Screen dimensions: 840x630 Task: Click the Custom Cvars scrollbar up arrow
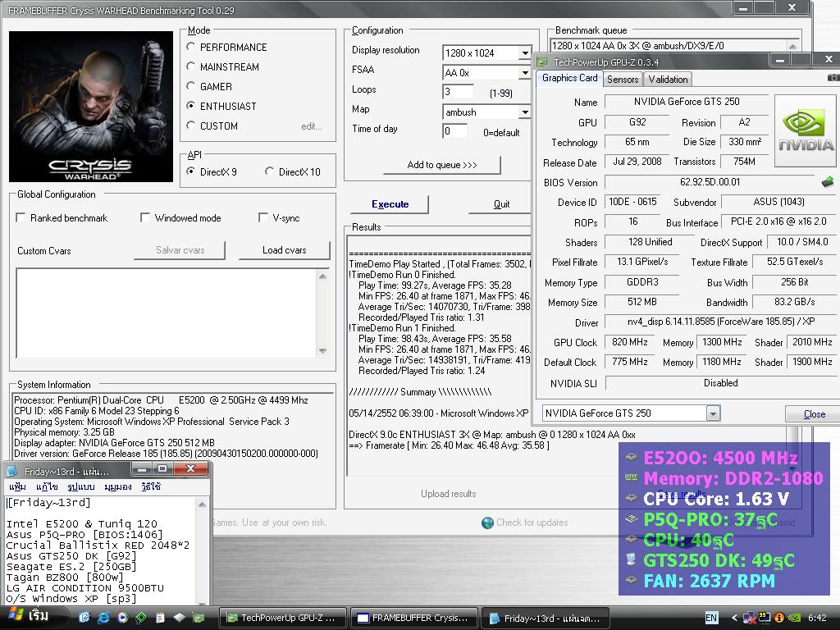(322, 276)
